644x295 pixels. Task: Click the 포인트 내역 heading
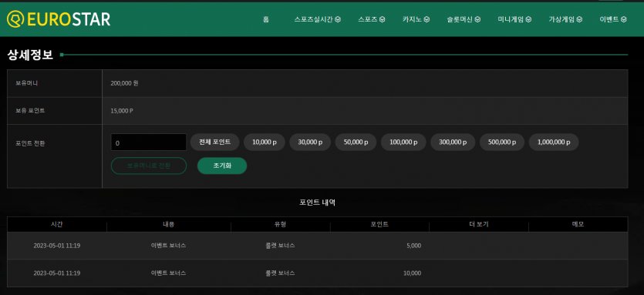point(318,203)
